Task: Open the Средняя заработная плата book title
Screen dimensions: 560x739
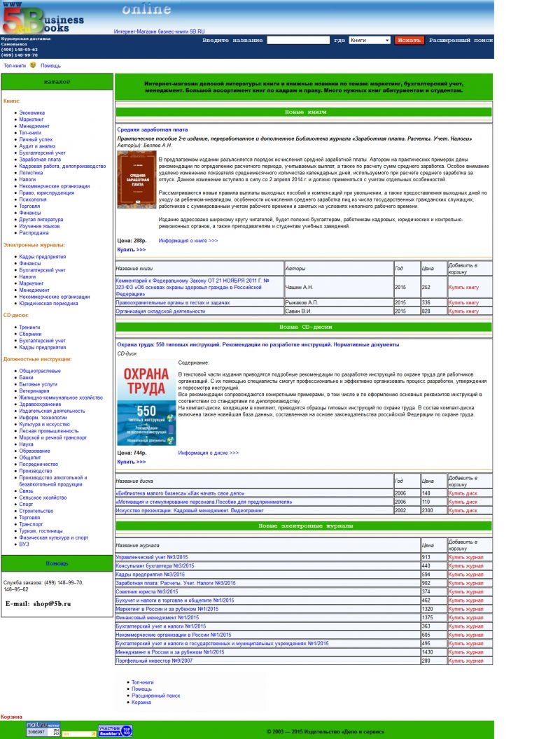Action: (x=153, y=129)
